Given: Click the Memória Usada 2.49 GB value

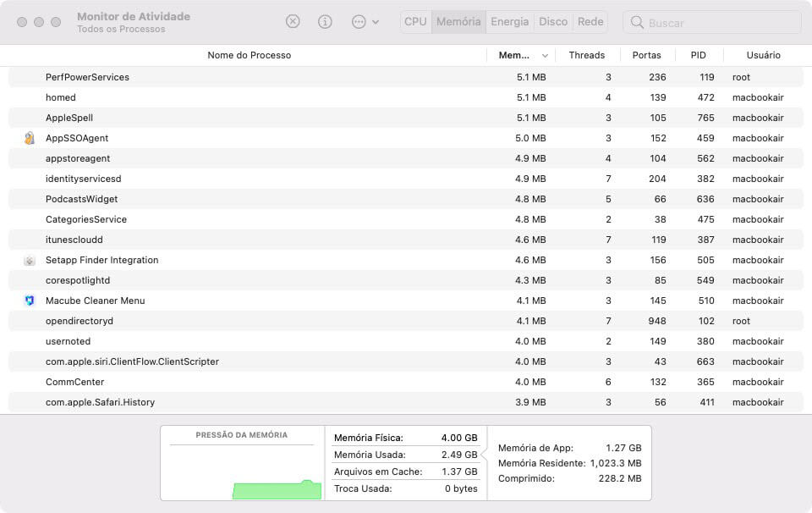Looking at the screenshot, I should (x=459, y=455).
